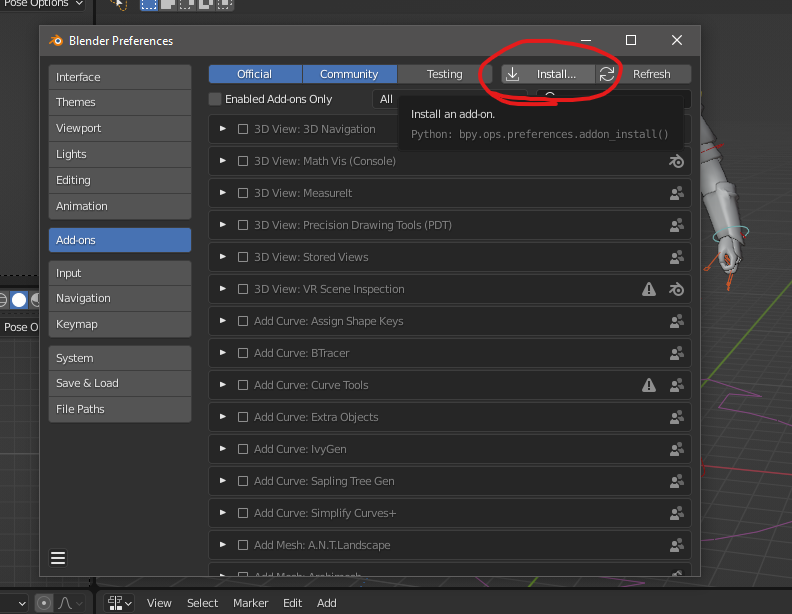This screenshot has width=792, height=614.
Task: Toggle the Community support level filter
Action: tap(350, 74)
